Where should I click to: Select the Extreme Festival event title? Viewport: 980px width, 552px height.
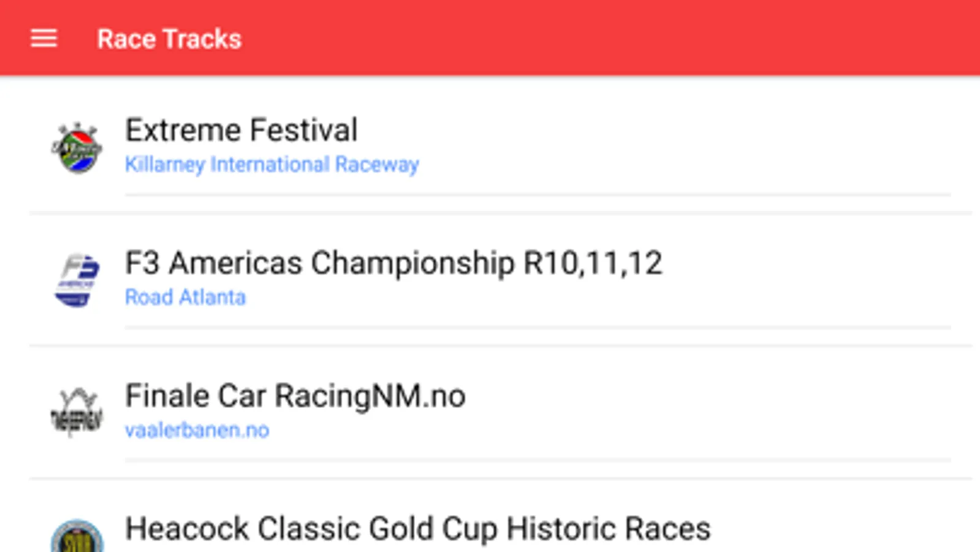click(241, 130)
